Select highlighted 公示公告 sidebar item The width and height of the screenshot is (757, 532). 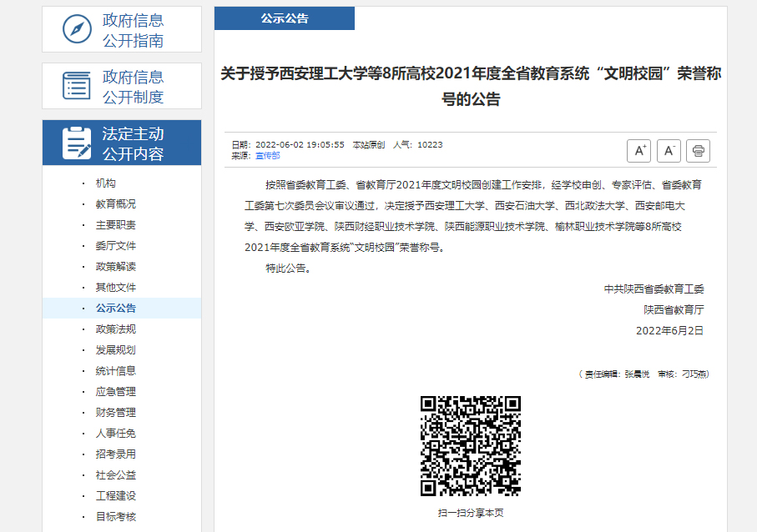(115, 309)
